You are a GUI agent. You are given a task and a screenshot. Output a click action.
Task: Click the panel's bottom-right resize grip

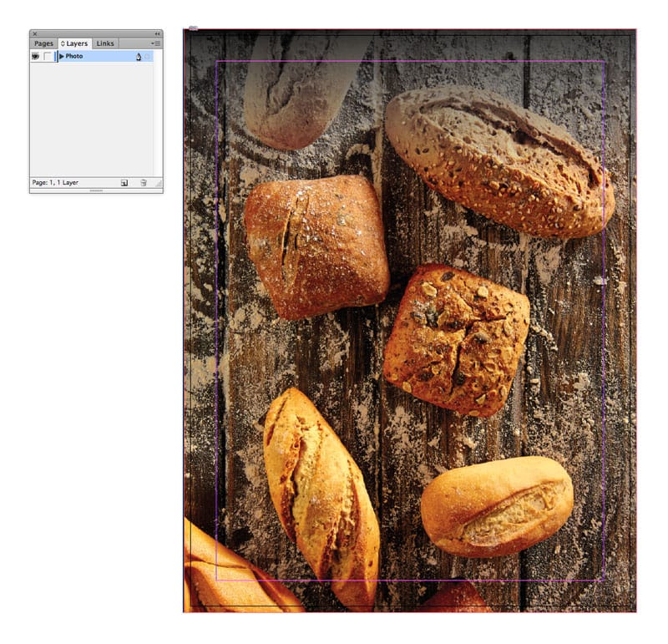158,183
